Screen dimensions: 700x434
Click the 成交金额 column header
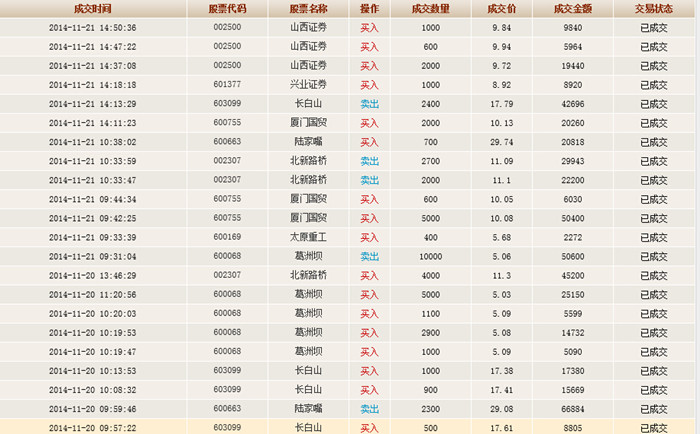pyautogui.click(x=572, y=8)
